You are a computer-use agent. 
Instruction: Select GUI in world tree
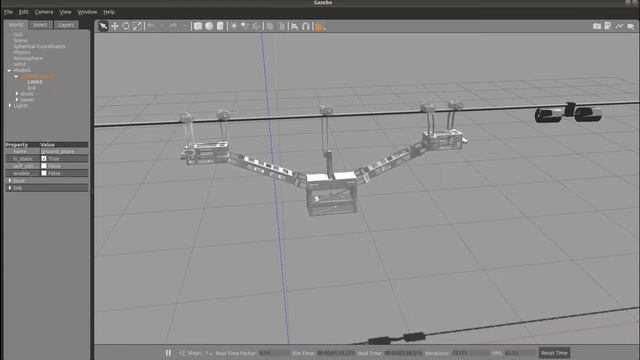pyautogui.click(x=18, y=35)
